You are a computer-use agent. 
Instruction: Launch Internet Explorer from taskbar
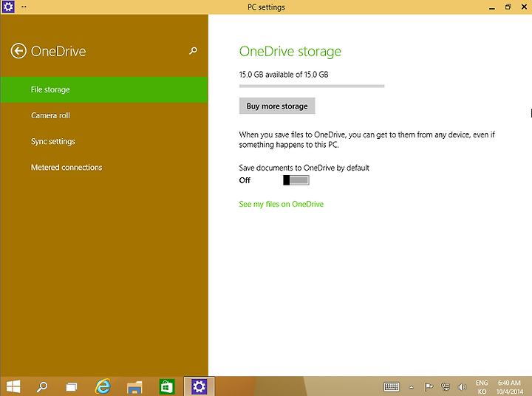(x=103, y=386)
